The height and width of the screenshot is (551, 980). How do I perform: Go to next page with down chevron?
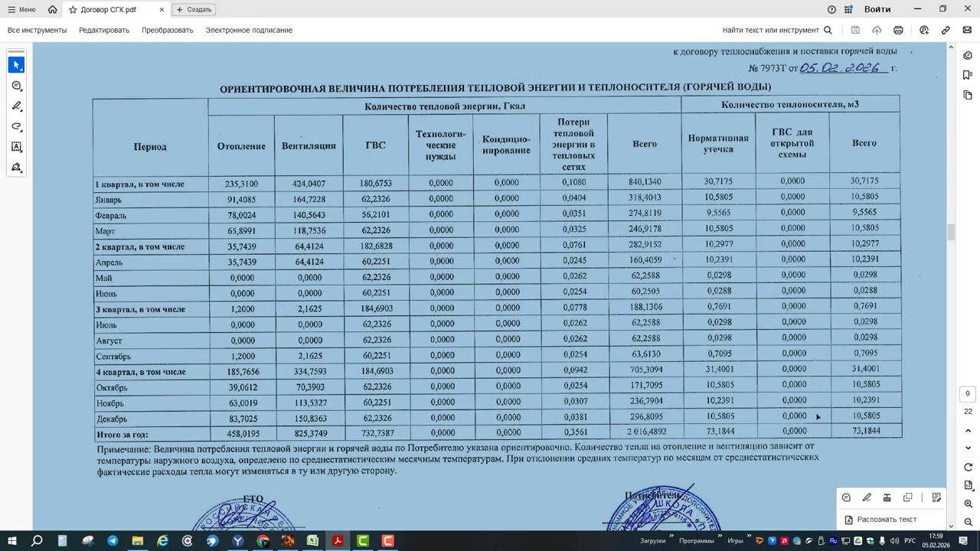pos(968,448)
